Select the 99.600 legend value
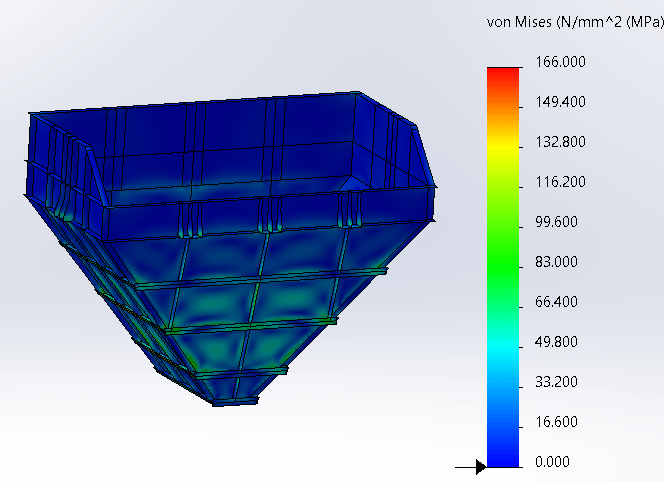The image size is (664, 482). 556,222
